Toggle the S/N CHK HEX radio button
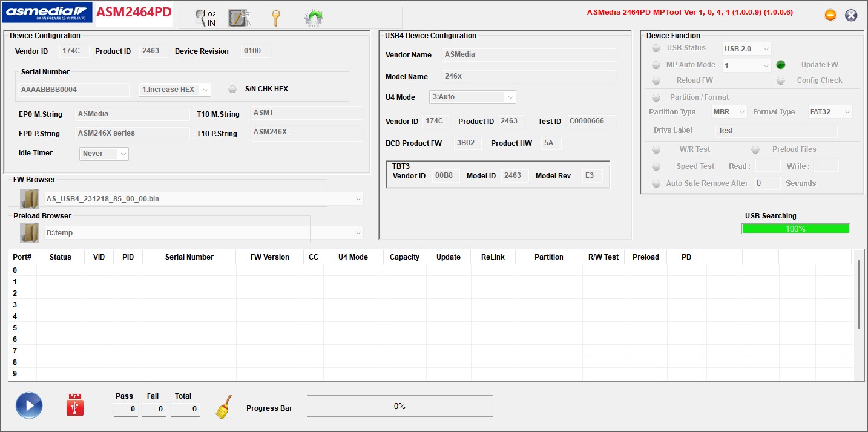 [232, 90]
